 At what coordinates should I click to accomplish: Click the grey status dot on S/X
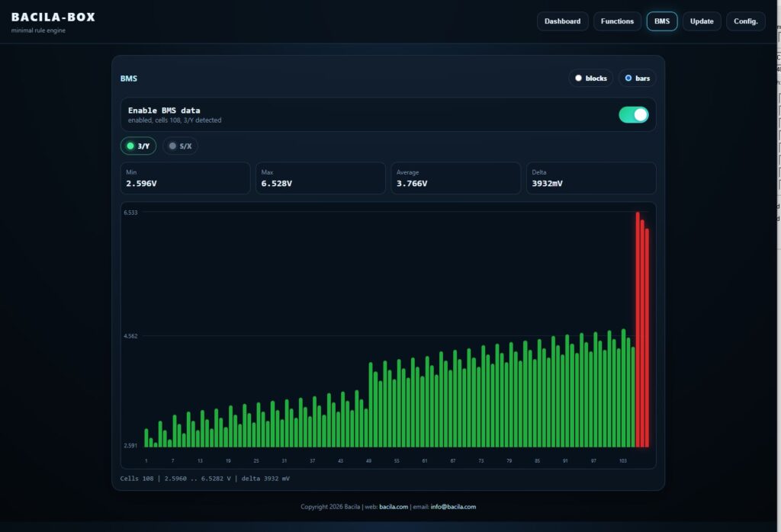click(x=172, y=146)
